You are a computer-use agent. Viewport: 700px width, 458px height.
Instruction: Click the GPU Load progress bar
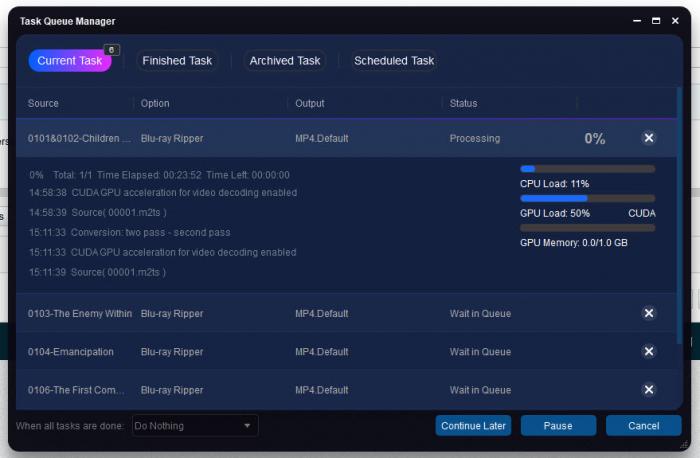click(x=587, y=198)
